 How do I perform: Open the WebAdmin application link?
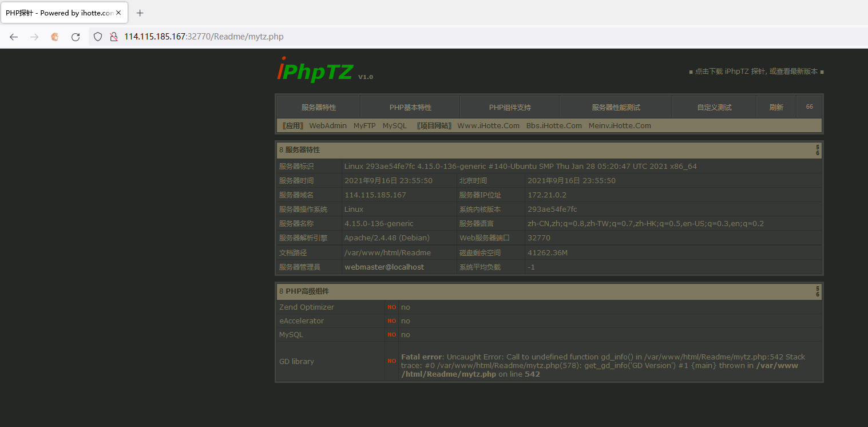tap(328, 126)
